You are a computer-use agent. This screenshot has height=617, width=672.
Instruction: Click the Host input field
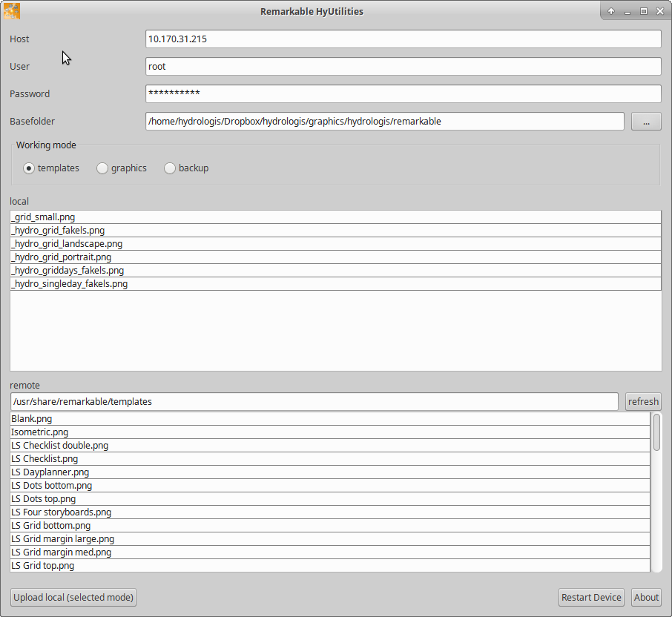(x=403, y=39)
